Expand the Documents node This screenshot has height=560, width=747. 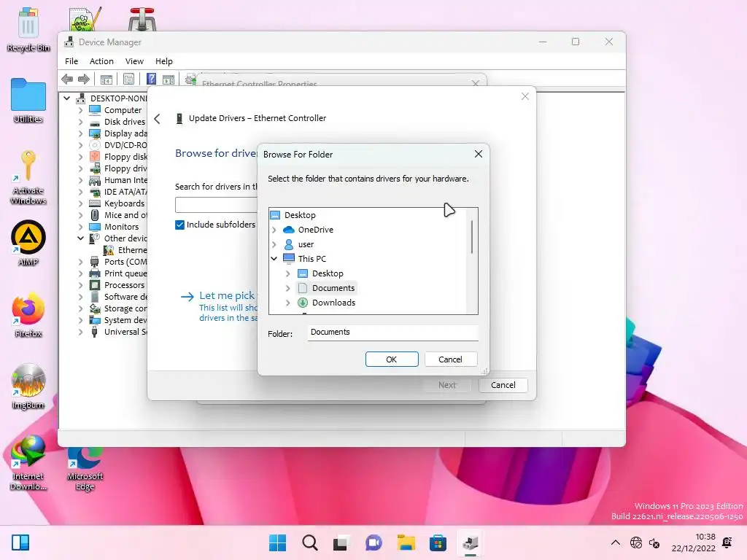tap(287, 289)
